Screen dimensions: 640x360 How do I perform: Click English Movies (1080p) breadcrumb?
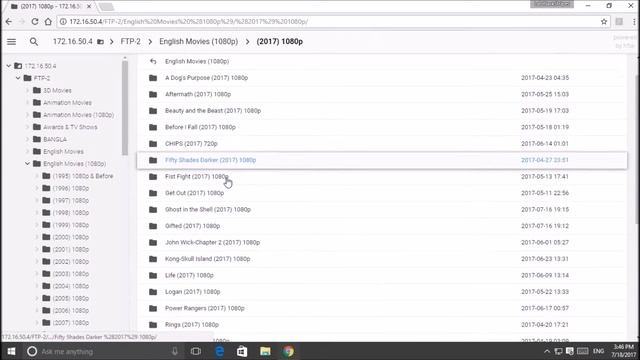coord(198,42)
